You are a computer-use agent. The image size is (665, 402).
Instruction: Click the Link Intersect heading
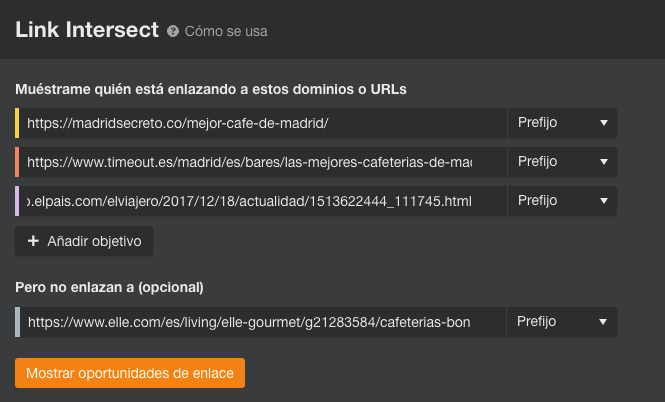(87, 30)
